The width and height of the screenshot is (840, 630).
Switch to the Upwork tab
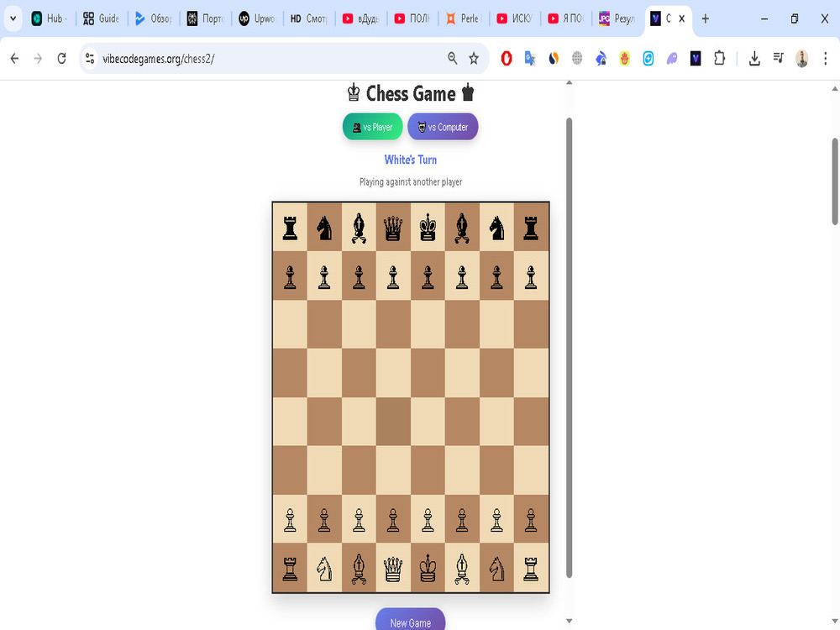(257, 18)
